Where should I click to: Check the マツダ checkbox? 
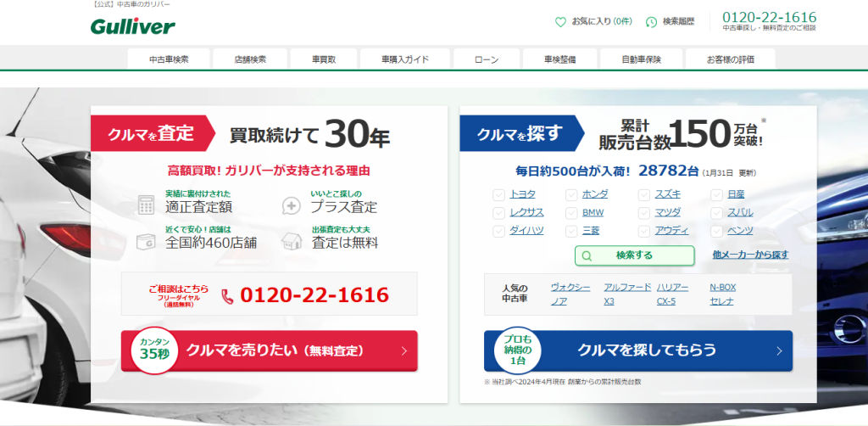pyautogui.click(x=644, y=213)
